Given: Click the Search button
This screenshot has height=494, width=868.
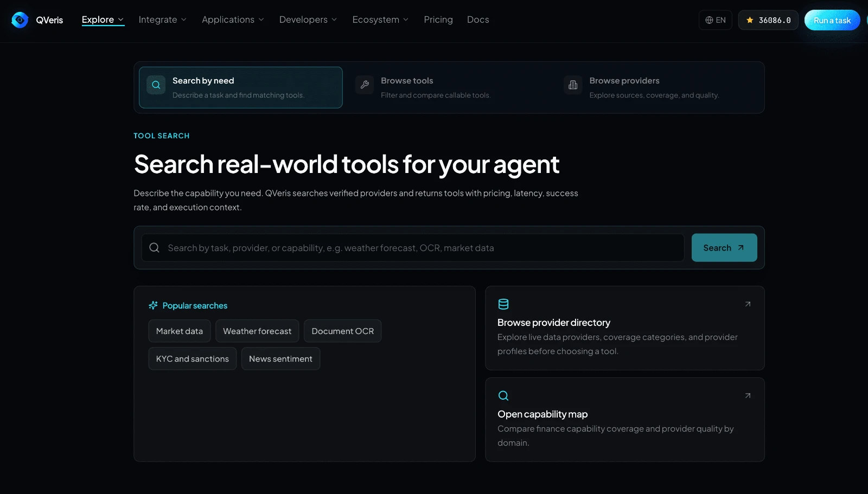Looking at the screenshot, I should [724, 248].
